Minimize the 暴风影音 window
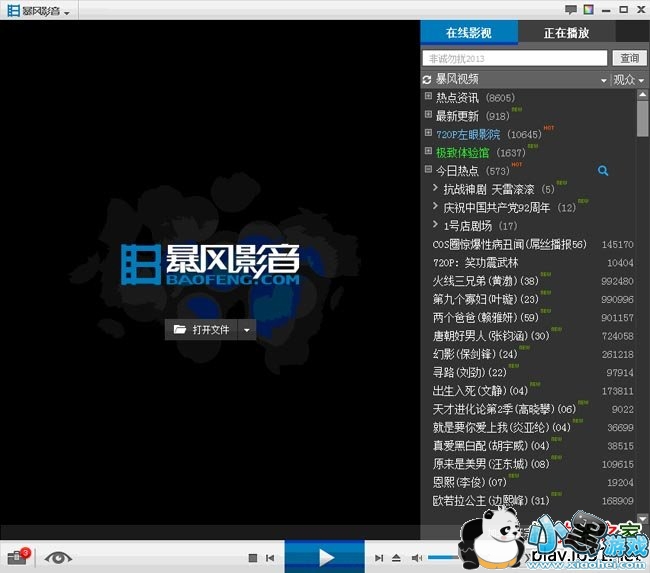The width and height of the screenshot is (650, 573). coord(606,10)
